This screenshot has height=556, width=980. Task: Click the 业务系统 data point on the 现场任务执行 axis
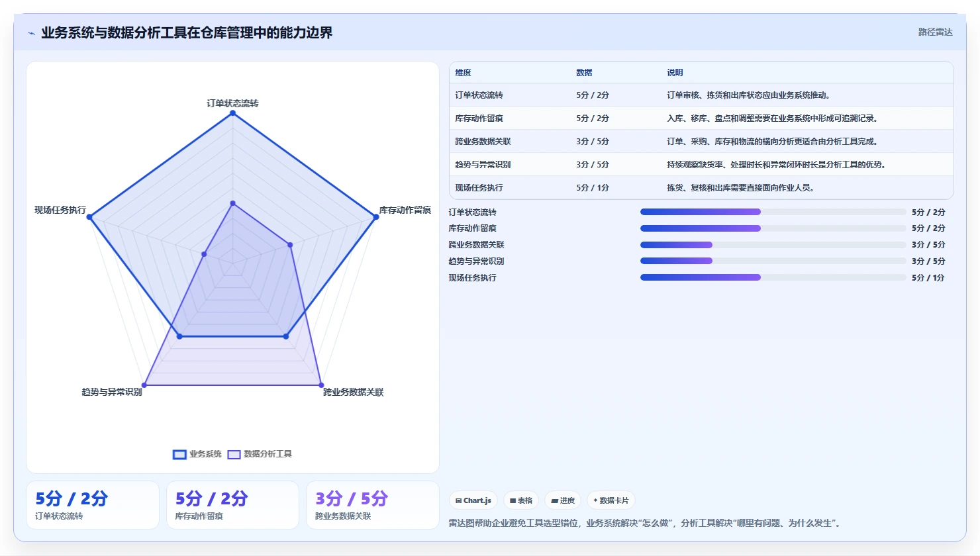point(89,217)
